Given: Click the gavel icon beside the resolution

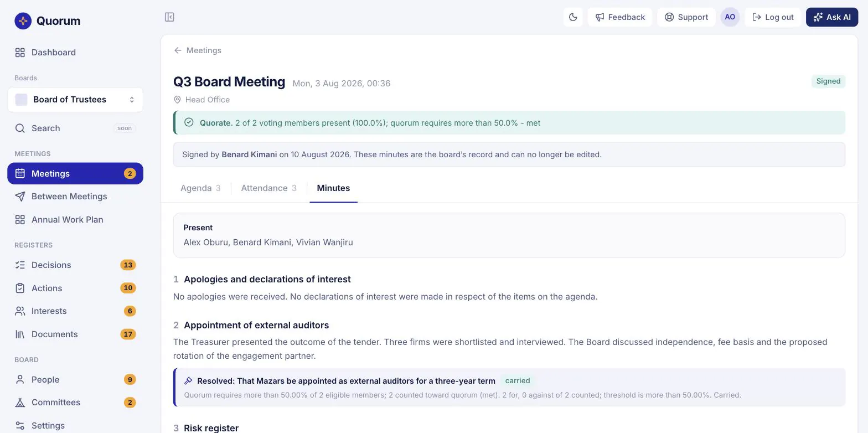Looking at the screenshot, I should pyautogui.click(x=188, y=381).
